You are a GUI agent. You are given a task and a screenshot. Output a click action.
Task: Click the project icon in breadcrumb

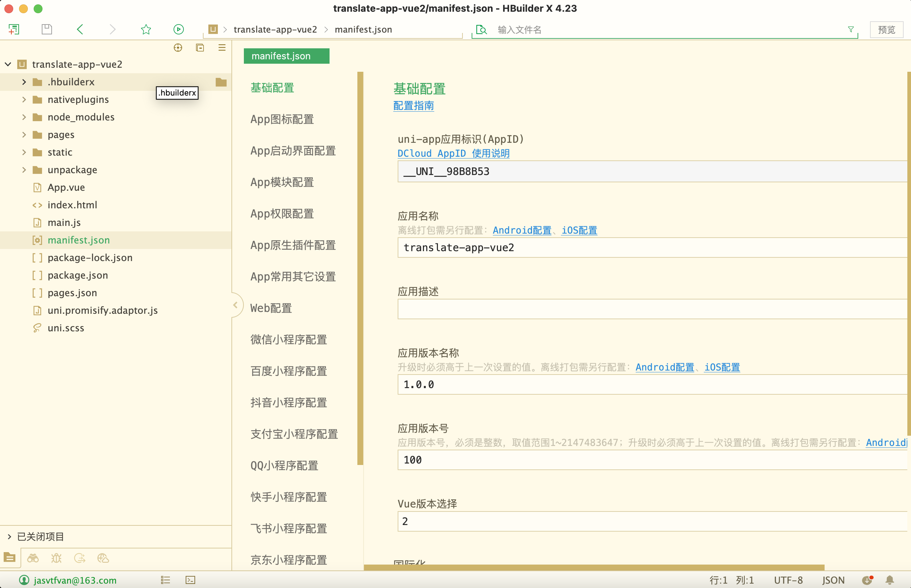213,29
